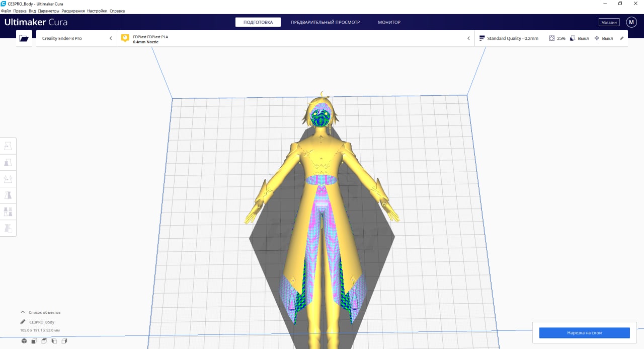
Task: Select the Per Model Settings tool
Action: point(8,212)
